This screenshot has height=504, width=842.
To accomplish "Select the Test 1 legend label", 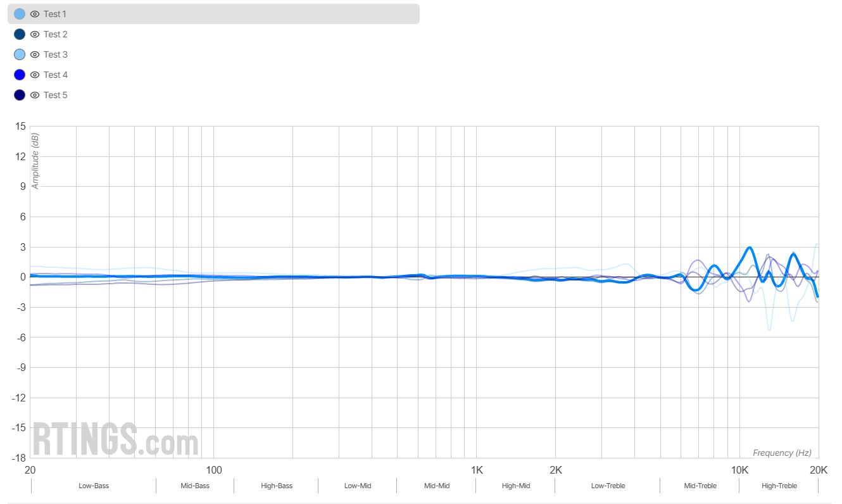I will pos(55,14).
